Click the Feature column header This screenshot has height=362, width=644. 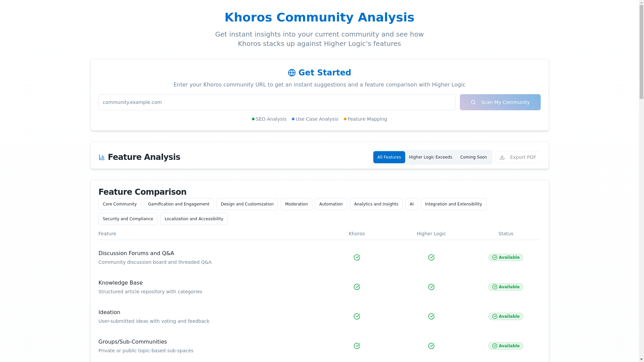click(x=107, y=234)
